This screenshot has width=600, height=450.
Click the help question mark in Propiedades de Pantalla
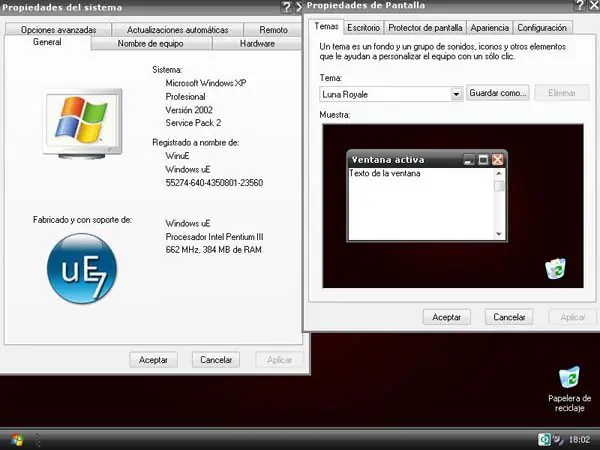(580, 5)
